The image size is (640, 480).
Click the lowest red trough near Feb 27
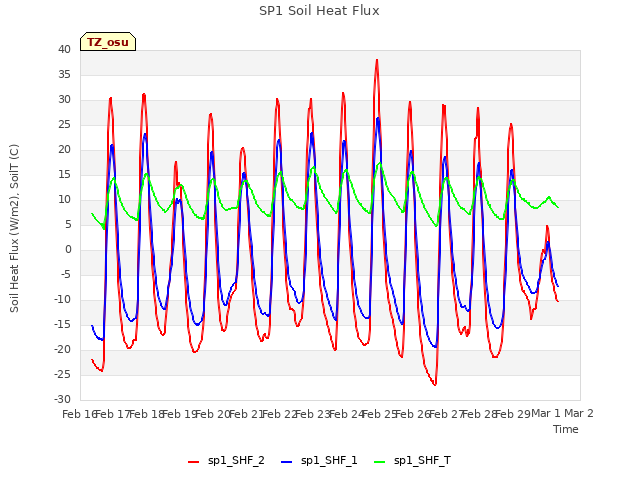point(435,384)
